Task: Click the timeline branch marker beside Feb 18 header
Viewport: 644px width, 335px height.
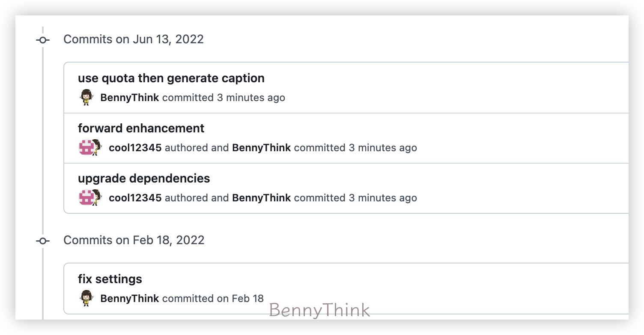Action: tap(42, 241)
